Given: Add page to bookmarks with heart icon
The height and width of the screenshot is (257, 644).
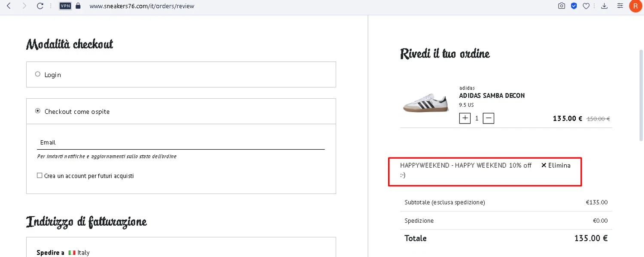Looking at the screenshot, I should pos(586,6).
